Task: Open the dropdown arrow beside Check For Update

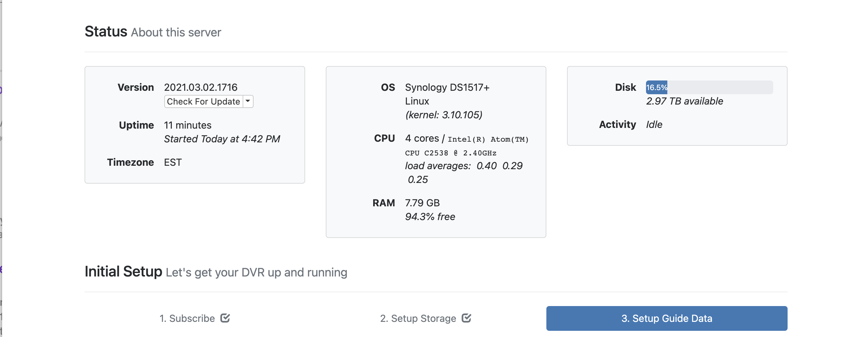Action: click(x=248, y=101)
